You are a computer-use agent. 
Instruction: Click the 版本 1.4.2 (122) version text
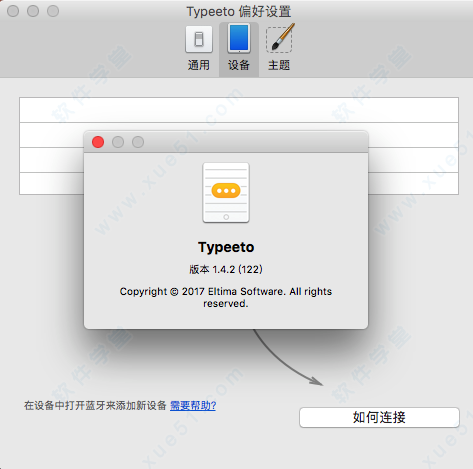point(226,269)
